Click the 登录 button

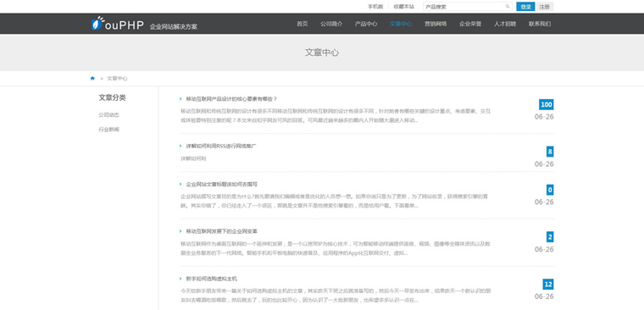[x=525, y=7]
